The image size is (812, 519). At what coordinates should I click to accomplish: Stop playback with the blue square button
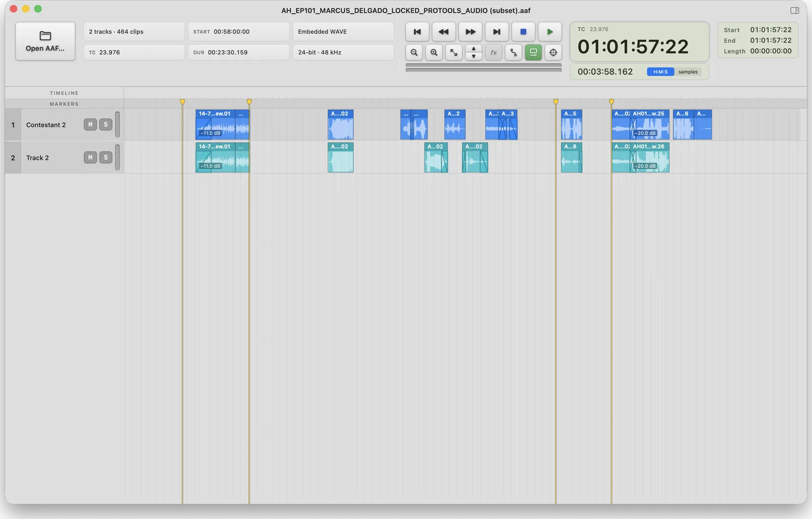pos(523,31)
